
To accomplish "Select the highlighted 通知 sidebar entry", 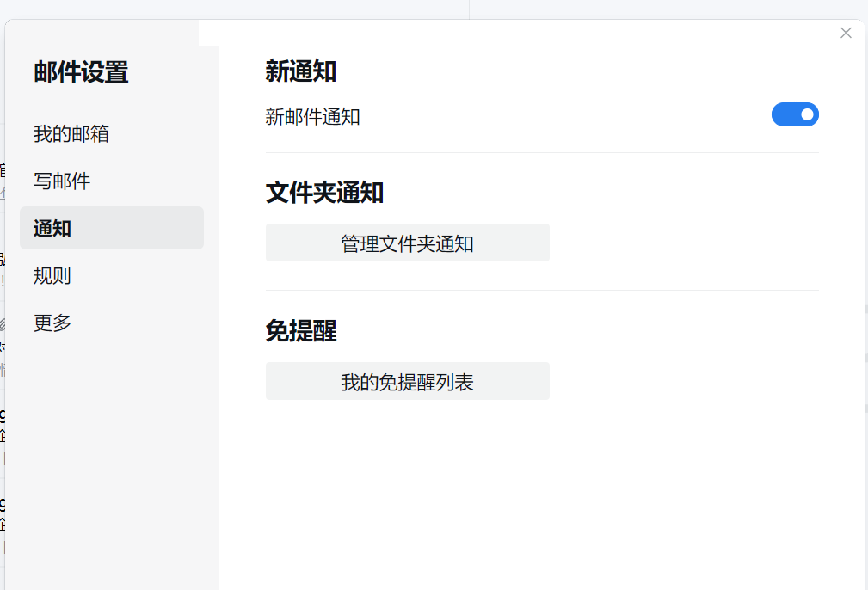I will pos(51,228).
